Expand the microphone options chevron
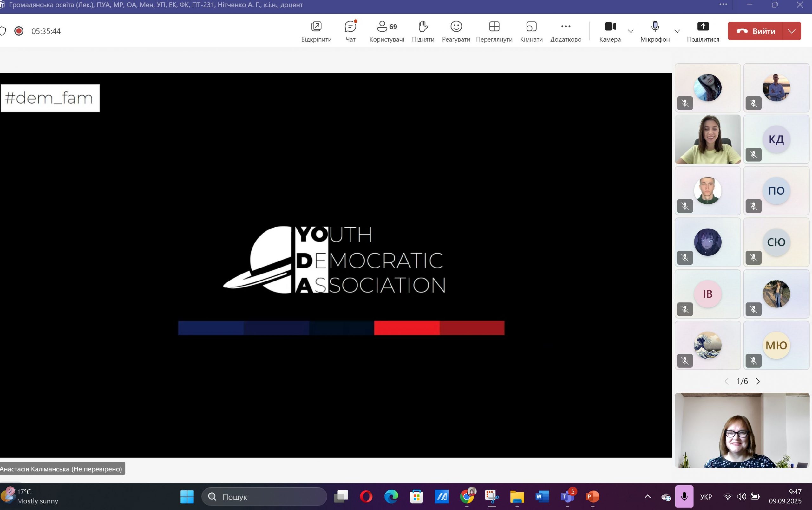The image size is (812, 510). pyautogui.click(x=677, y=31)
